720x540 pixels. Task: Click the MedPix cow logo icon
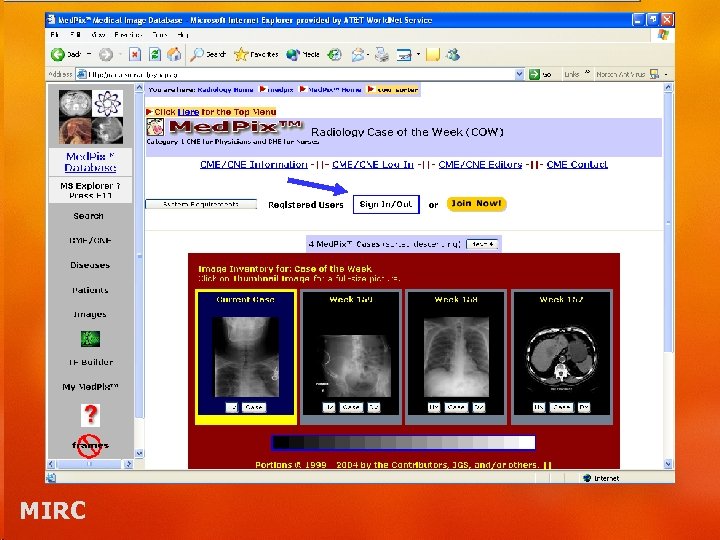coord(155,127)
